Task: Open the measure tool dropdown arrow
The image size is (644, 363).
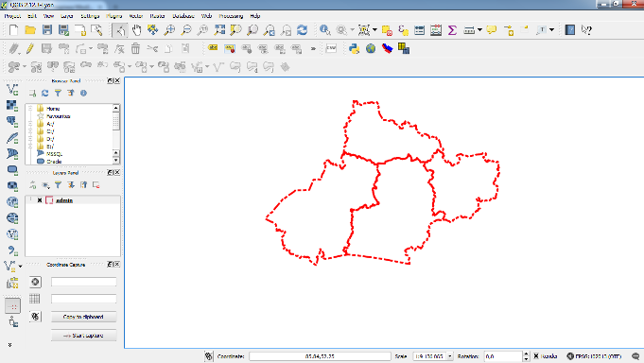Action: point(479,30)
